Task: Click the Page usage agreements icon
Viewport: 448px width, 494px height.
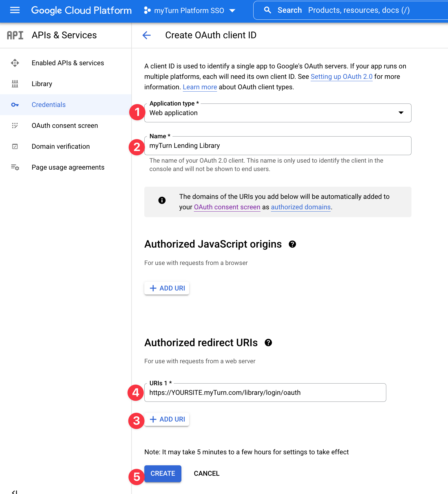Action: click(x=15, y=167)
